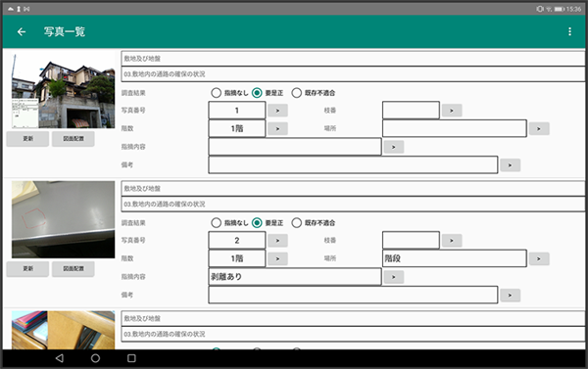This screenshot has height=369, width=588.
Task: Tap battery icon in status bar
Action: click(560, 9)
